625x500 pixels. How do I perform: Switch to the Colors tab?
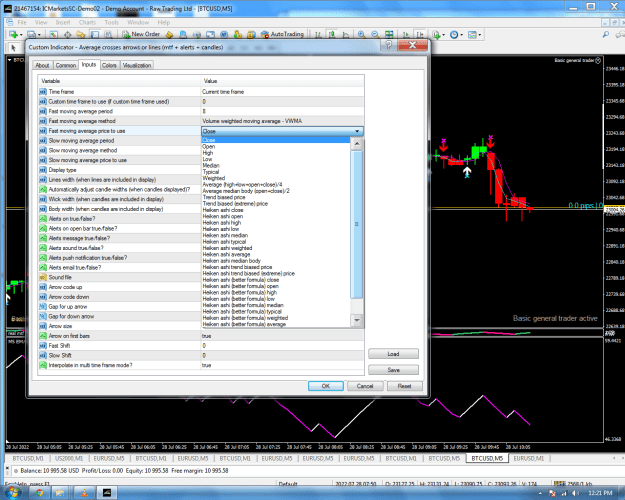point(109,65)
